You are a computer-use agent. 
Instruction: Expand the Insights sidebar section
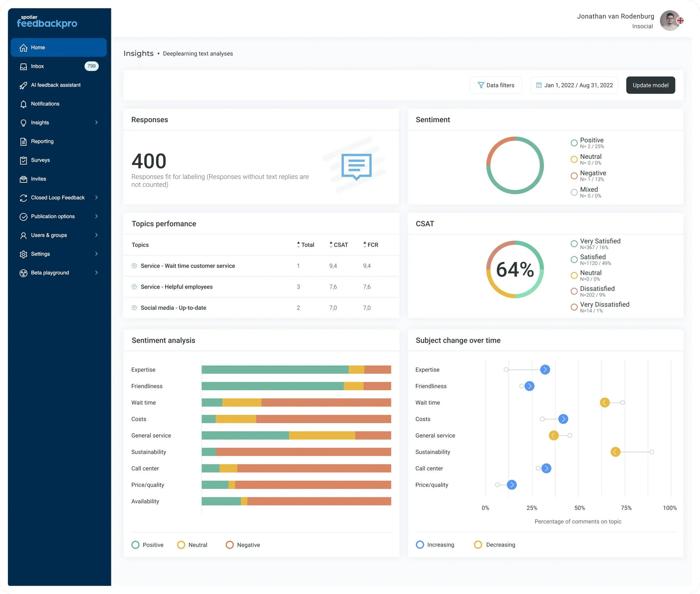[x=39, y=122]
